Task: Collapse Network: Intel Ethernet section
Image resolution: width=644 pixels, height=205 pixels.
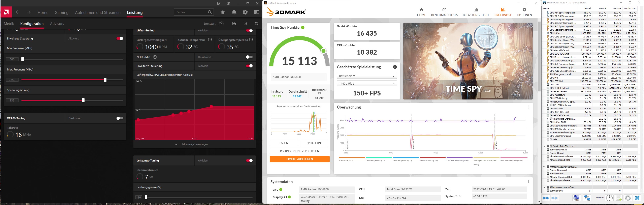Action: pyautogui.click(x=544, y=146)
